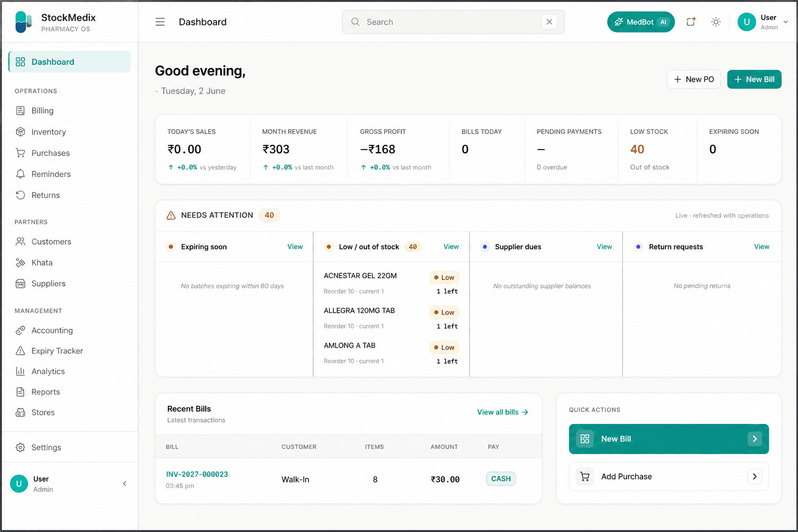View Return requests
Image resolution: width=798 pixels, height=532 pixels.
[x=762, y=247]
